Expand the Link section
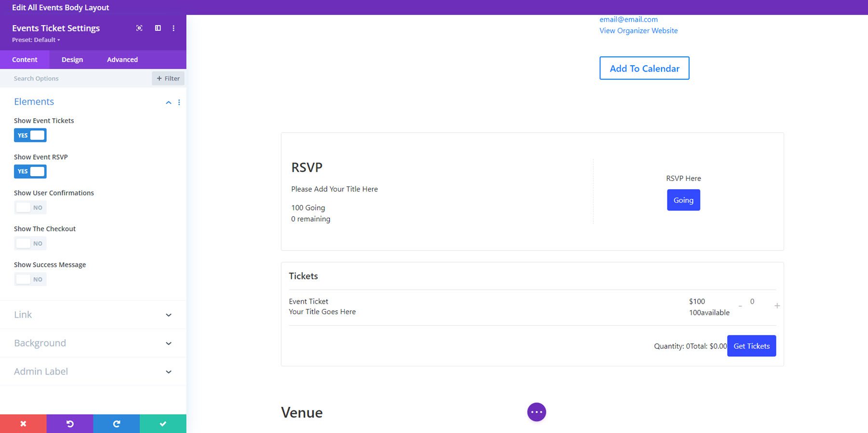 click(x=168, y=315)
